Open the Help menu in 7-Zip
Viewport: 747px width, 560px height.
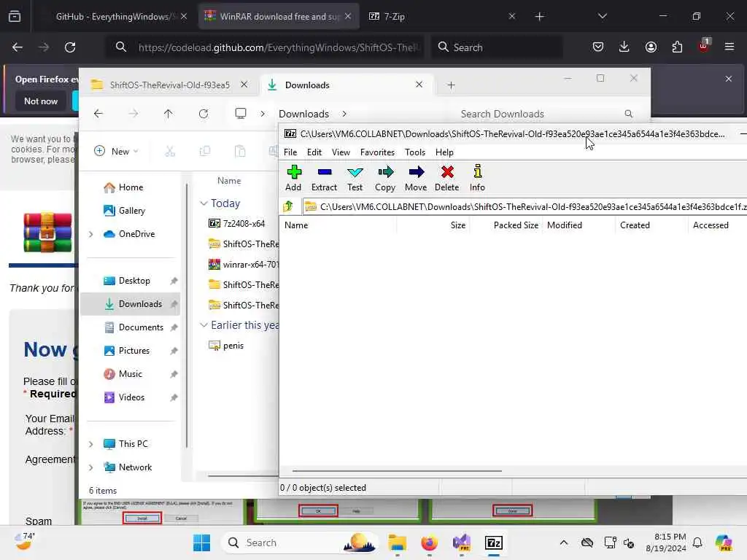[444, 152]
